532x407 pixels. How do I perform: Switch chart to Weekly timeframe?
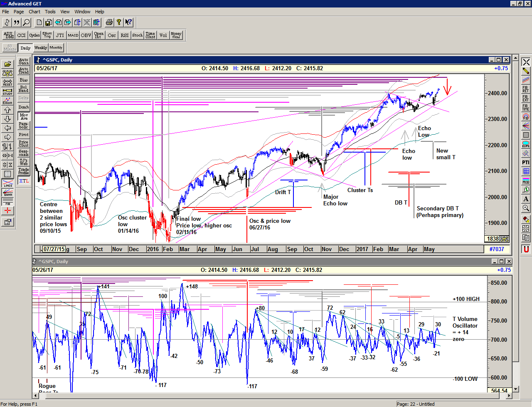[x=41, y=48]
